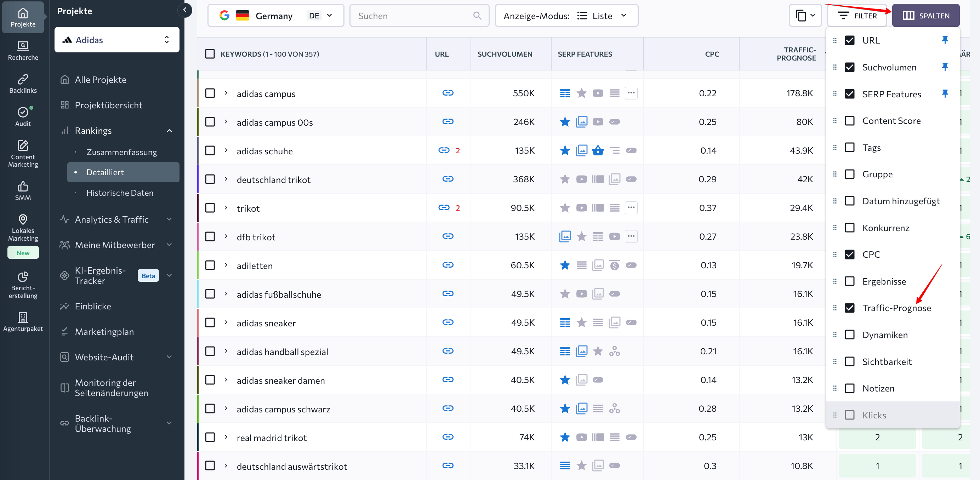This screenshot has height=480, width=980.
Task: Collapse the project panel with arrow button
Action: [184, 10]
